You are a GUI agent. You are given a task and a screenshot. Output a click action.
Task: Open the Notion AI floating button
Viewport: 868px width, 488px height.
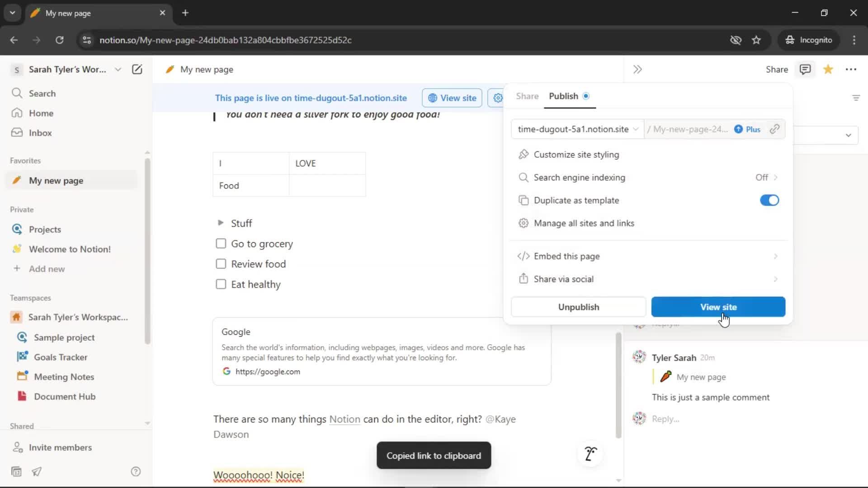tap(590, 454)
